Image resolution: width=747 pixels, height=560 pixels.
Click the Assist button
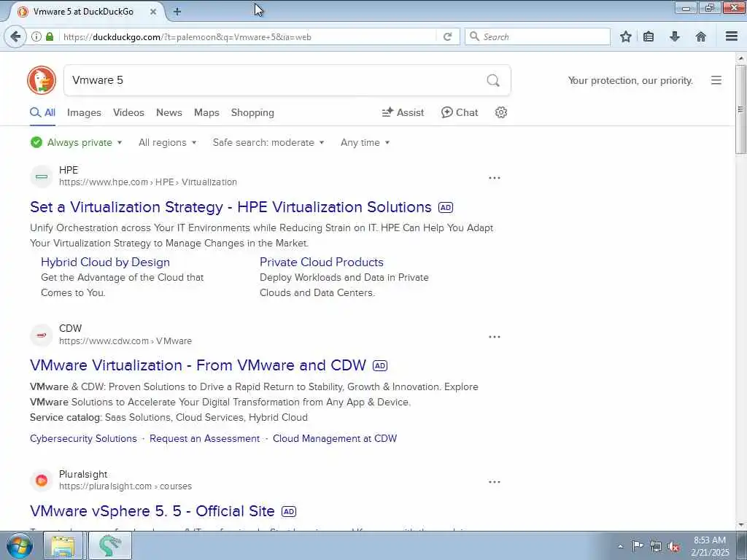(x=403, y=112)
